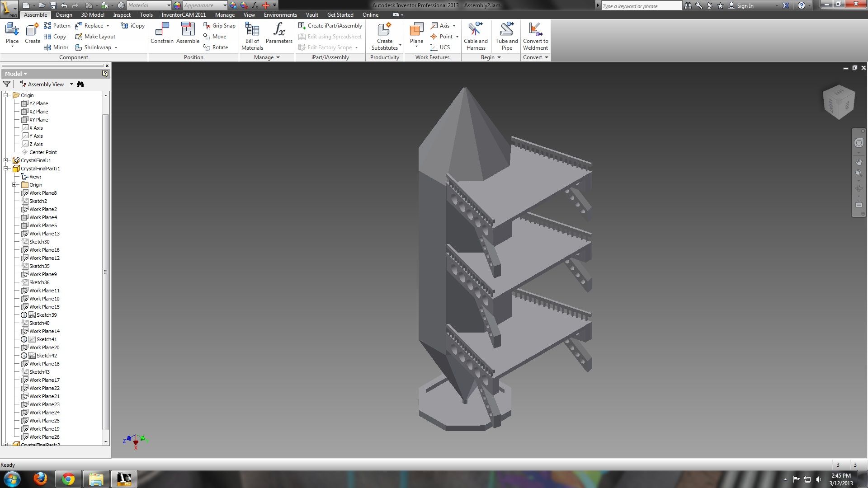Click the keyword search field
The image size is (868, 488).
pyautogui.click(x=642, y=5)
